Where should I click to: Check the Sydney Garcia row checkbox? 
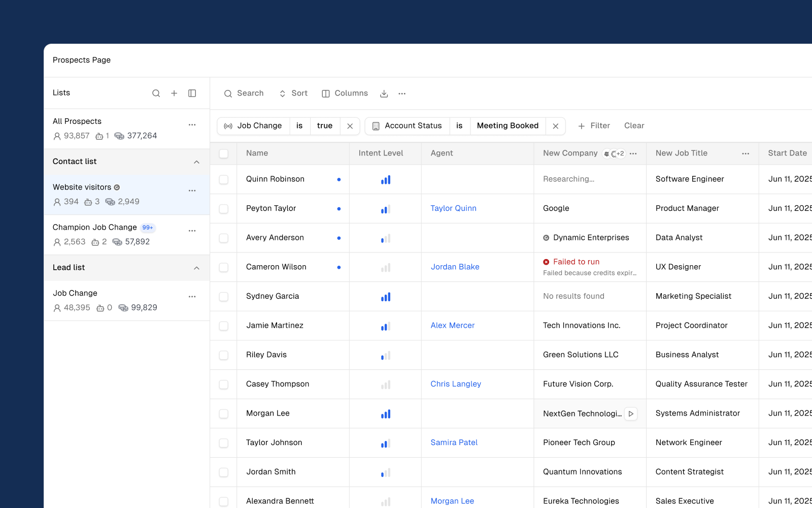pos(223,297)
